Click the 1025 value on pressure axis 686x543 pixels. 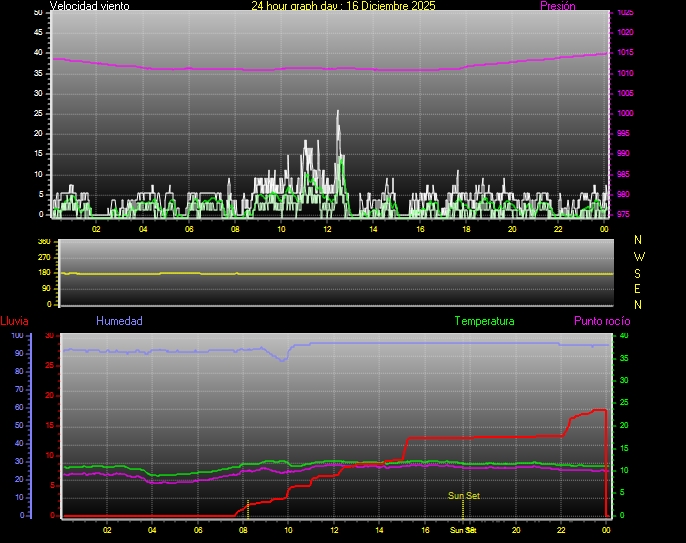625,13
